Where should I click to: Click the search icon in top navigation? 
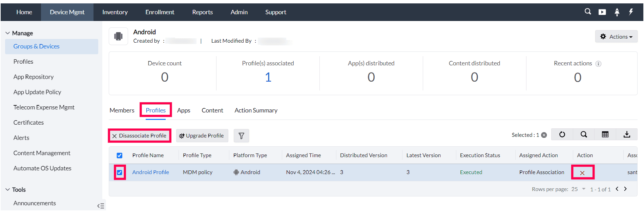(x=588, y=12)
